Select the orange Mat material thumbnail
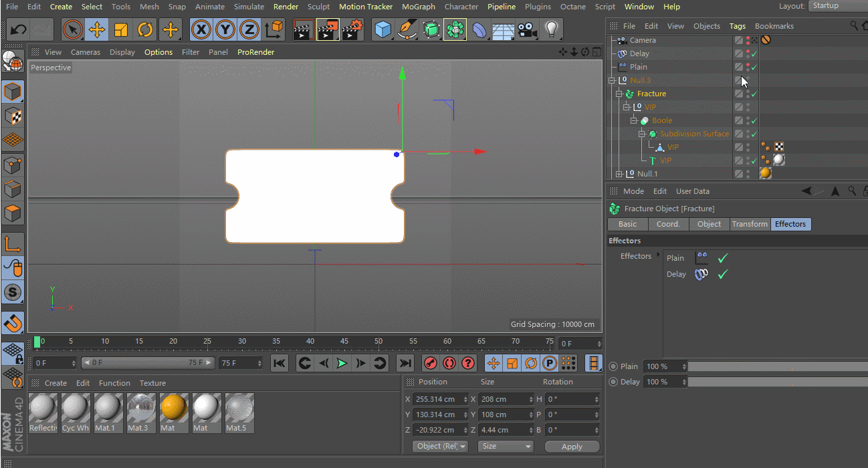The image size is (868, 468). (x=174, y=409)
